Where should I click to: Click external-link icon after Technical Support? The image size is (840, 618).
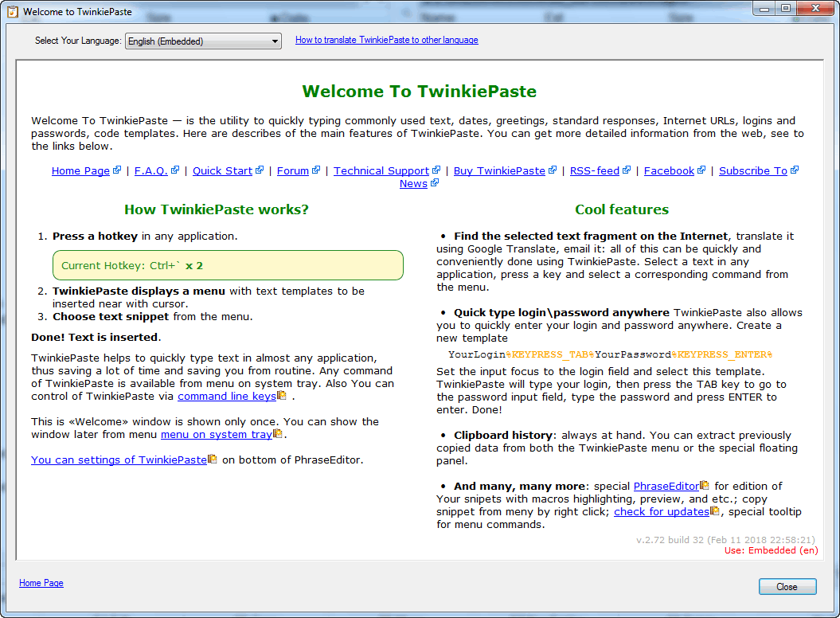[436, 170]
